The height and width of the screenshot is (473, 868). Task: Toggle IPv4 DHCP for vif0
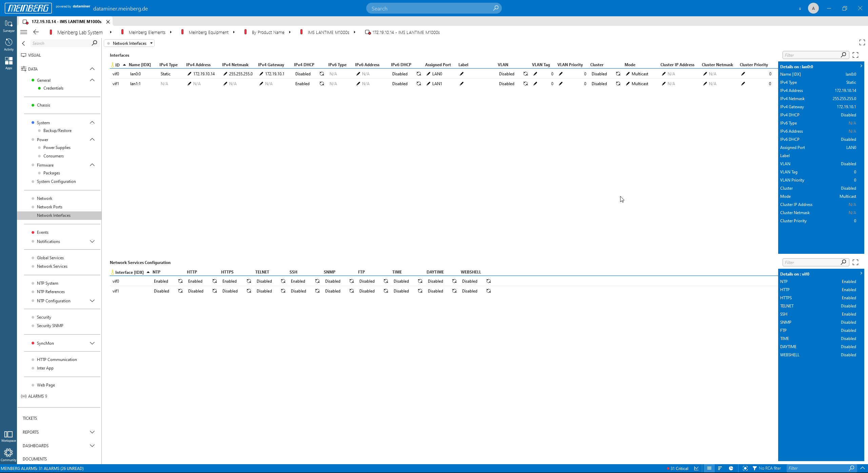tap(322, 74)
